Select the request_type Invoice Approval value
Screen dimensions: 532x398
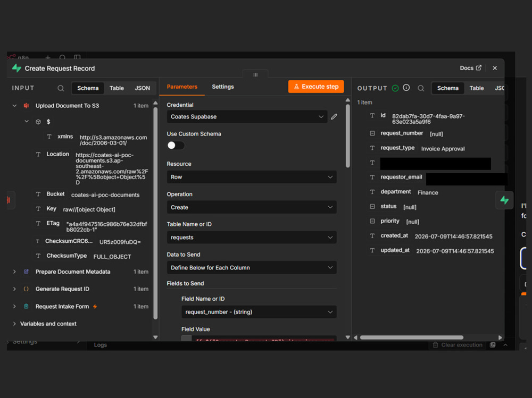tap(443, 148)
